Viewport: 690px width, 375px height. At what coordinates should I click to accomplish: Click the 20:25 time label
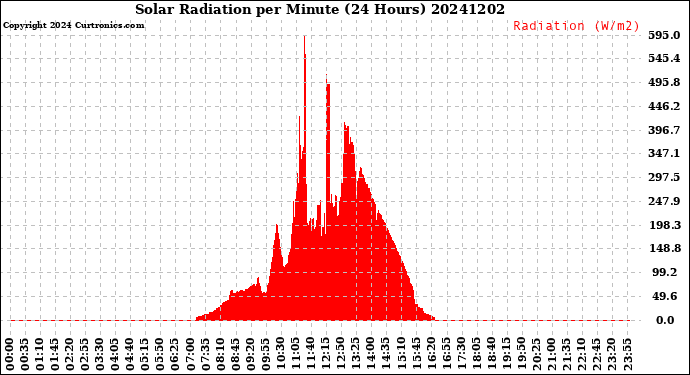[x=537, y=355]
